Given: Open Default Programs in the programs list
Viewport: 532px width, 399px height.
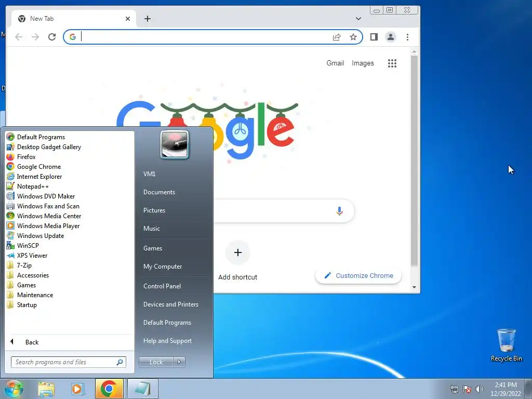Looking at the screenshot, I should pyautogui.click(x=41, y=137).
